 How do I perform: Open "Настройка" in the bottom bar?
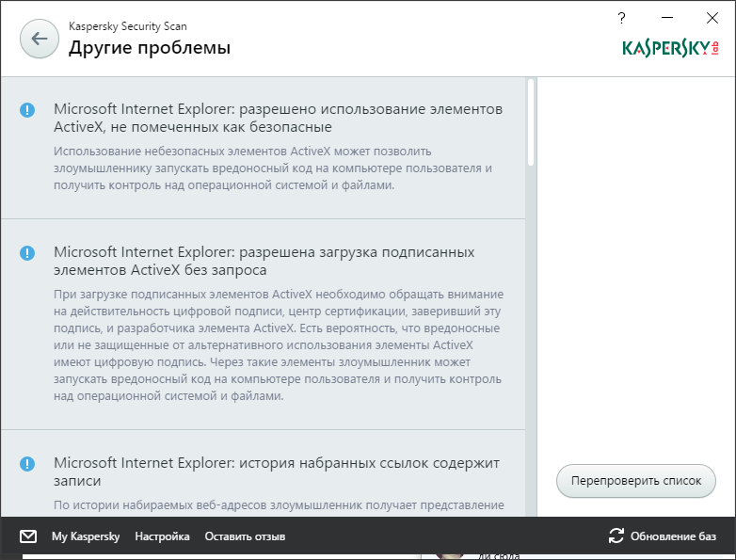point(162,536)
